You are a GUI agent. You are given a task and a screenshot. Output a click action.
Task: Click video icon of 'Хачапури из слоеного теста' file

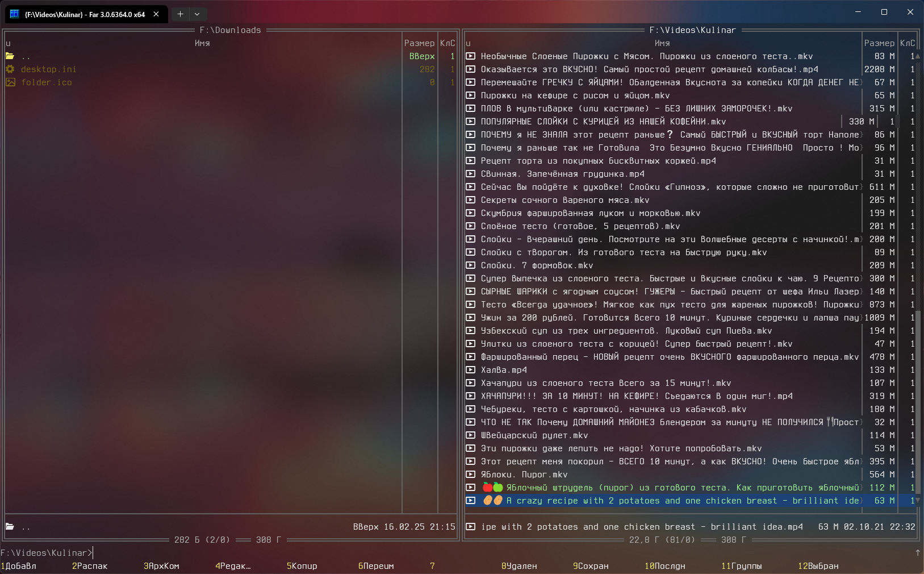pyautogui.click(x=470, y=383)
